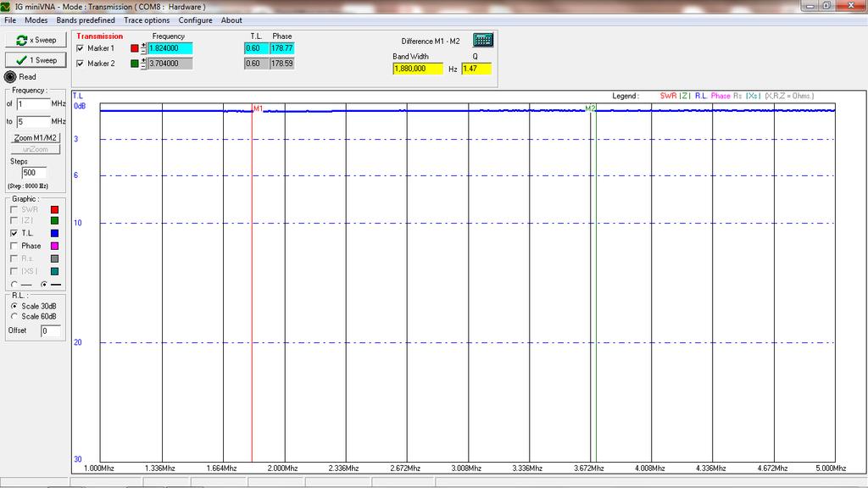Screen dimensions: 868x488
Task: Click the 2.000Mhz axis label
Action: 283,468
